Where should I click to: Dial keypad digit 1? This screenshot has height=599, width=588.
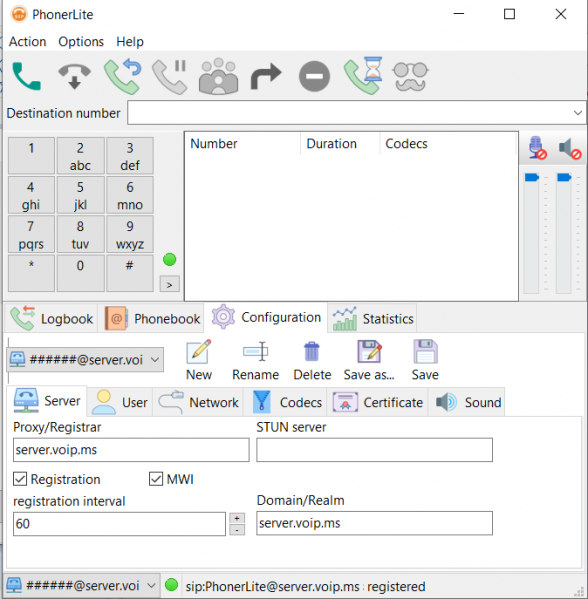point(31,156)
